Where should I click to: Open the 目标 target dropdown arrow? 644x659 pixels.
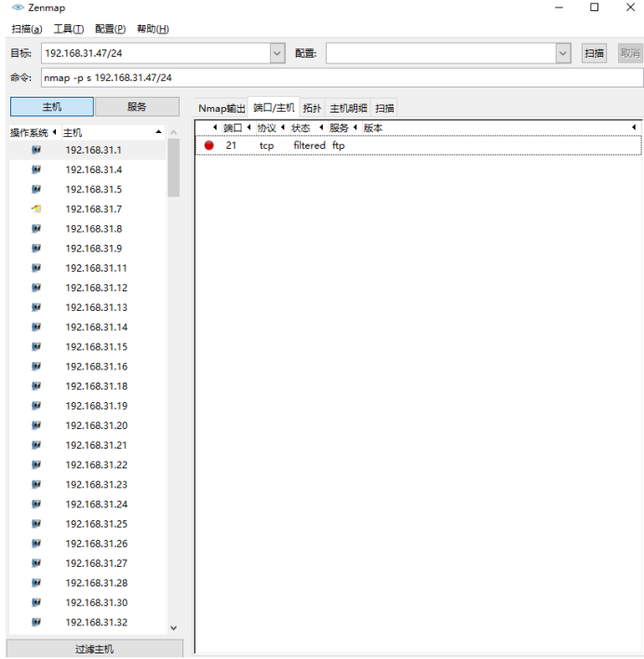pyautogui.click(x=277, y=53)
